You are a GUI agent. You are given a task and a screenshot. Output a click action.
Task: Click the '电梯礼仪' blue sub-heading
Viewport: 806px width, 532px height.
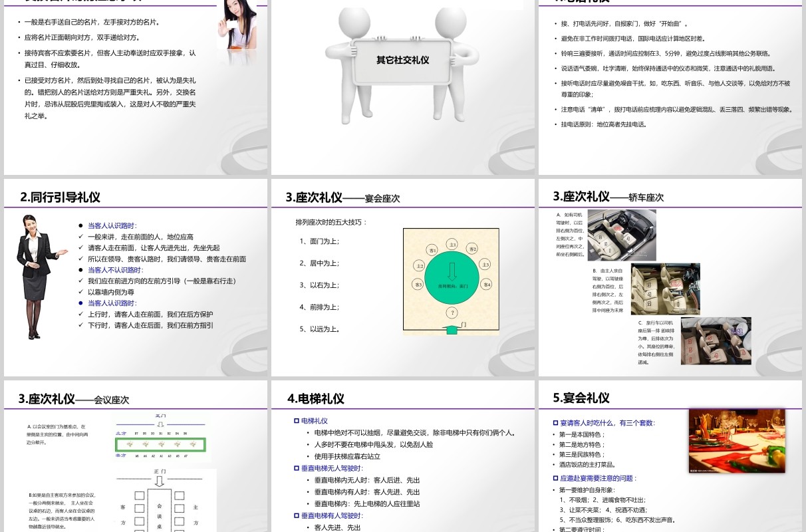314,421
